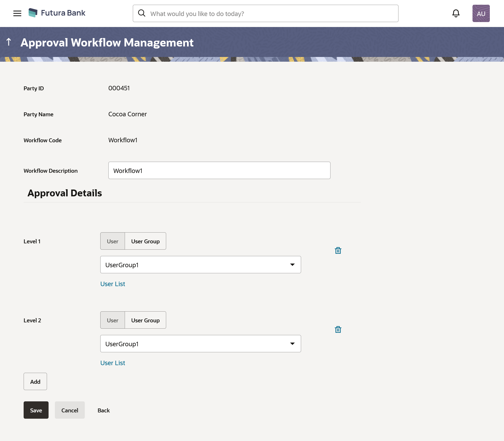Screen dimensions: 504x441
Task: Delete Level 2 using trash icon
Action: point(338,329)
